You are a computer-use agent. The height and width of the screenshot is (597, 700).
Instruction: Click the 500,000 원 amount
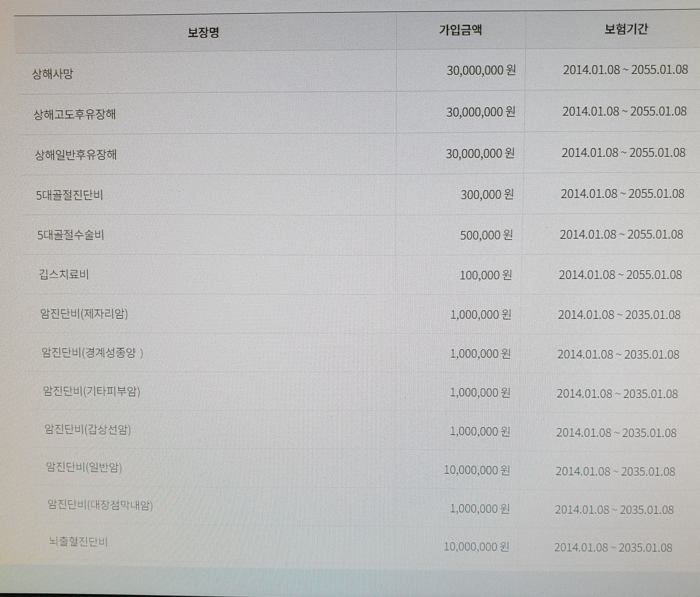(486, 235)
